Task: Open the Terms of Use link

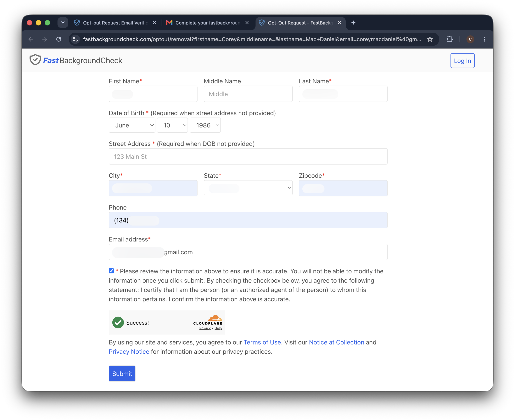Action: (262, 342)
